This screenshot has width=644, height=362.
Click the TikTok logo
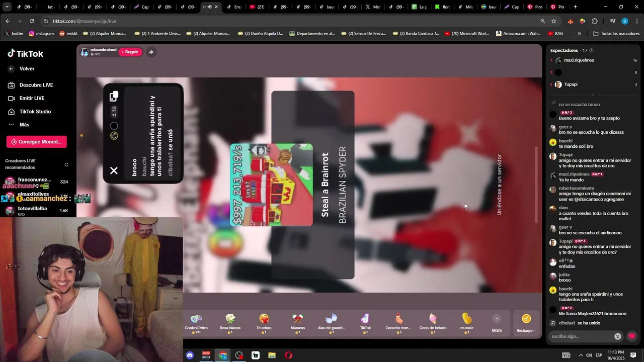(x=25, y=54)
